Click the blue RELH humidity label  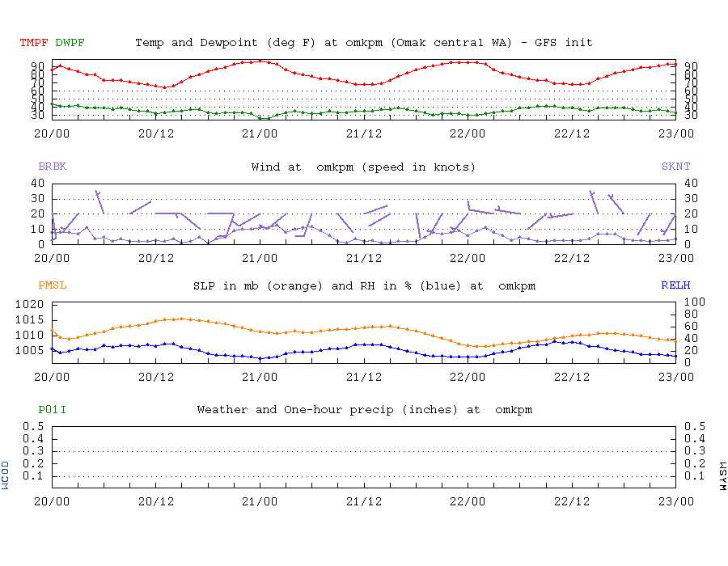point(675,285)
